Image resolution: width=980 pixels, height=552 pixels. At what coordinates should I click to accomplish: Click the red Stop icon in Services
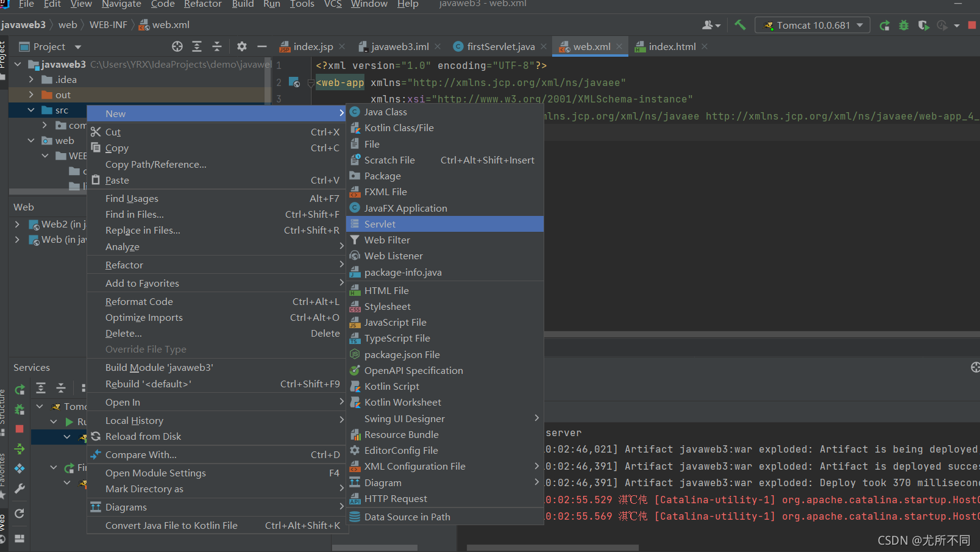[x=20, y=429]
